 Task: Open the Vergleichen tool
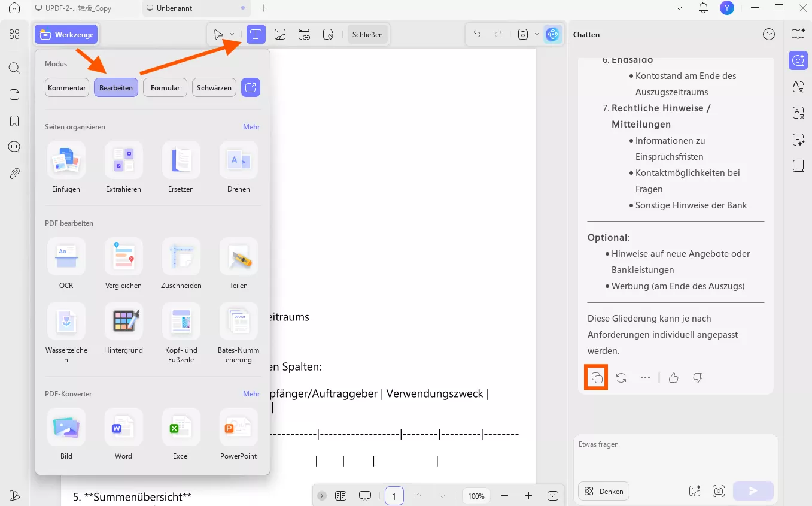[123, 264]
